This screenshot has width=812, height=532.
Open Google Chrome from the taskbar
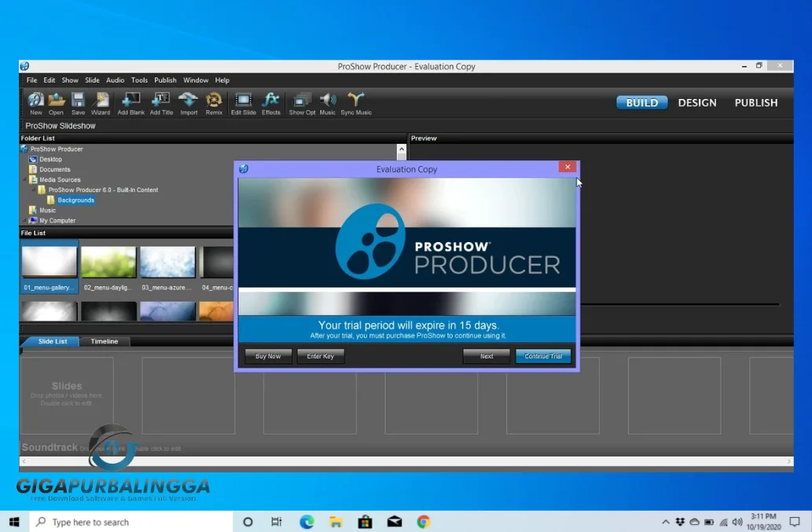click(423, 521)
